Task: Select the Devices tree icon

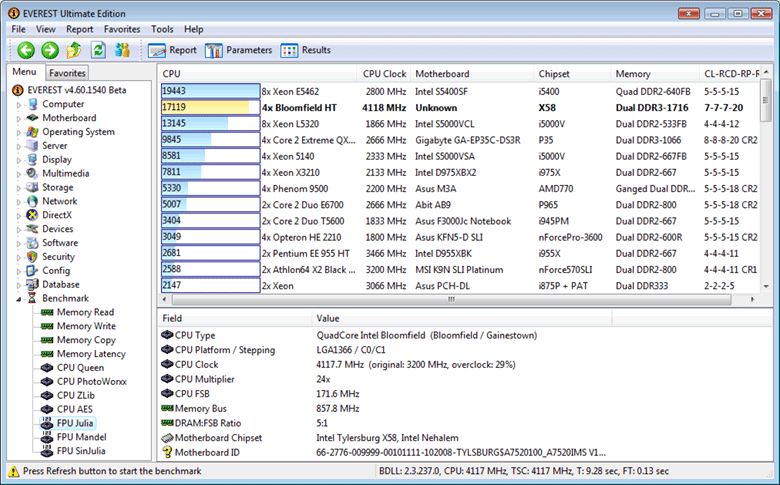Action: (x=32, y=229)
